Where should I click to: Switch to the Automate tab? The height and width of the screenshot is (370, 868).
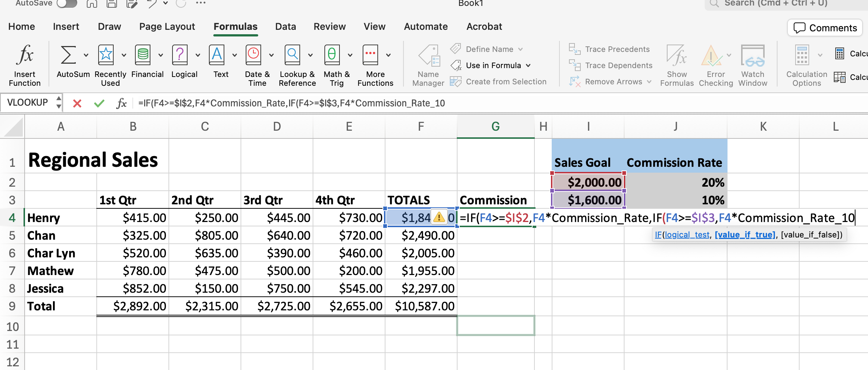point(426,27)
